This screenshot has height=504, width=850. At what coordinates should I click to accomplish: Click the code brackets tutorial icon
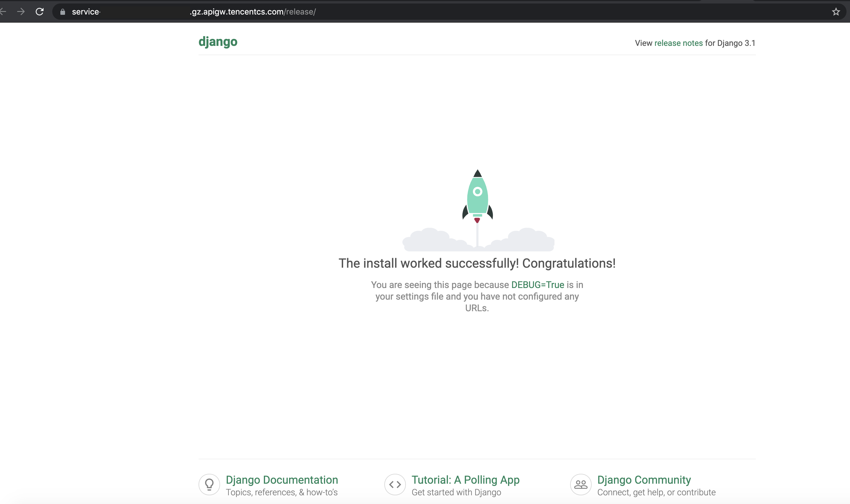(395, 484)
